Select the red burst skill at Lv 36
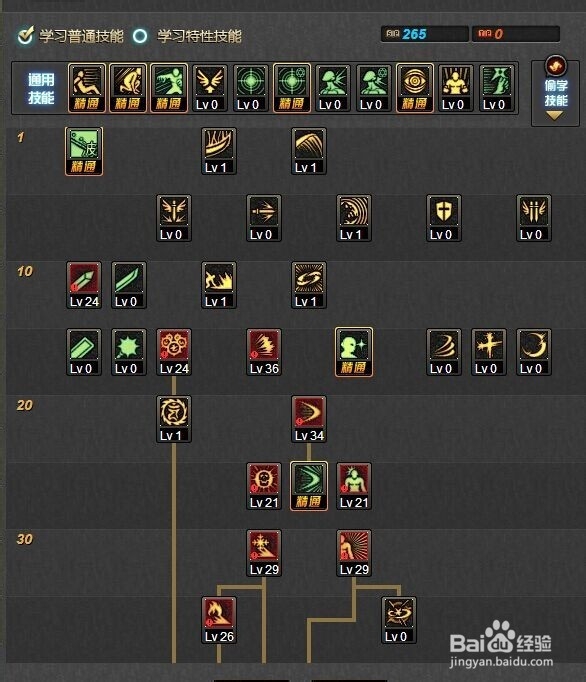The width and height of the screenshot is (586, 682). point(264,352)
